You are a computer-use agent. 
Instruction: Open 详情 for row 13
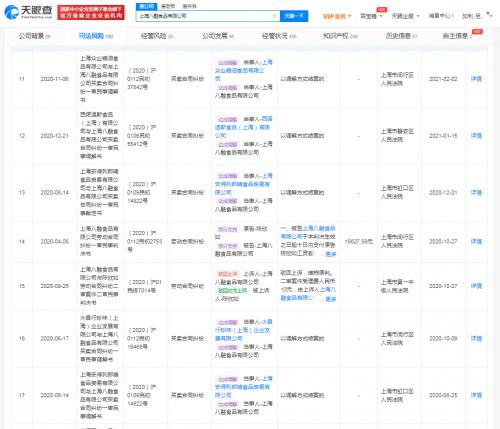click(476, 192)
